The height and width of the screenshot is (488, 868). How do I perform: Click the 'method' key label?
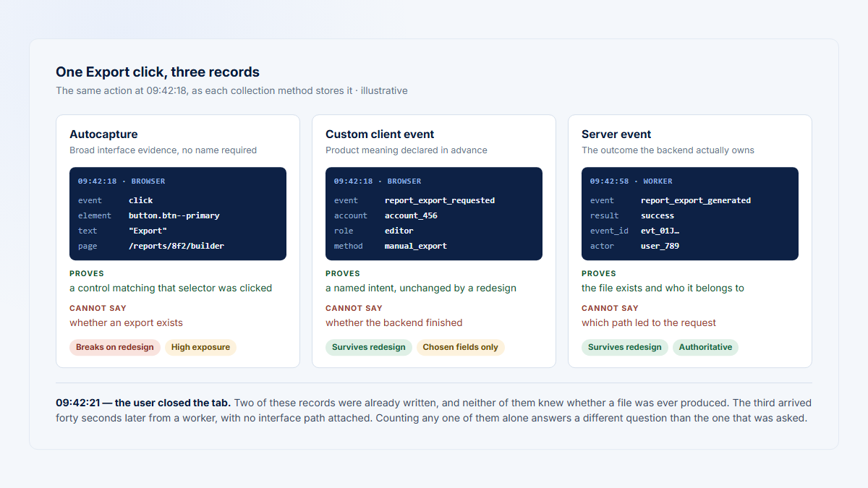(349, 246)
